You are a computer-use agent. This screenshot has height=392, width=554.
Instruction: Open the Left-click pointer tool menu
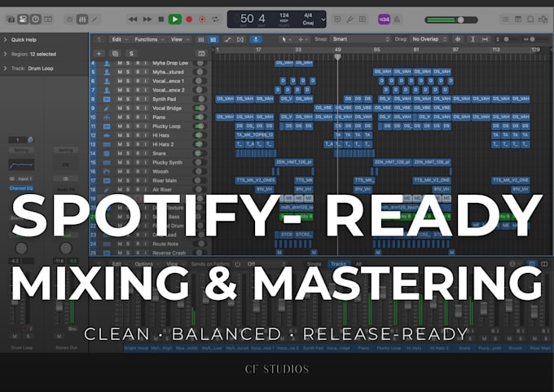[x=286, y=40]
